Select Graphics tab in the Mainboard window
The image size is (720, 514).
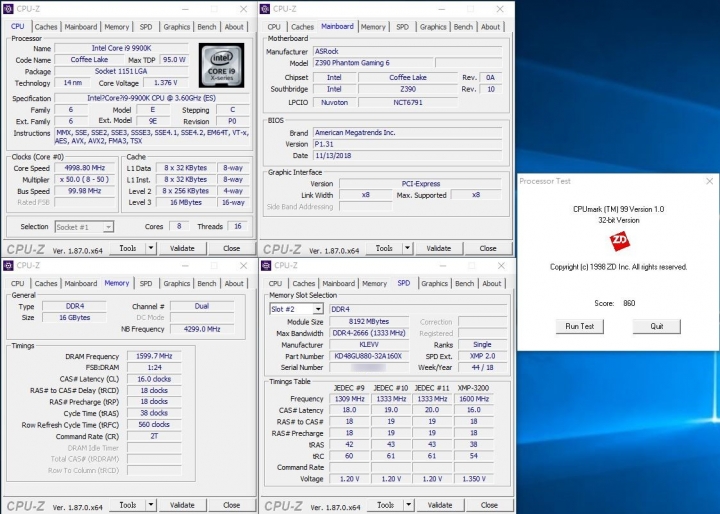click(x=433, y=27)
